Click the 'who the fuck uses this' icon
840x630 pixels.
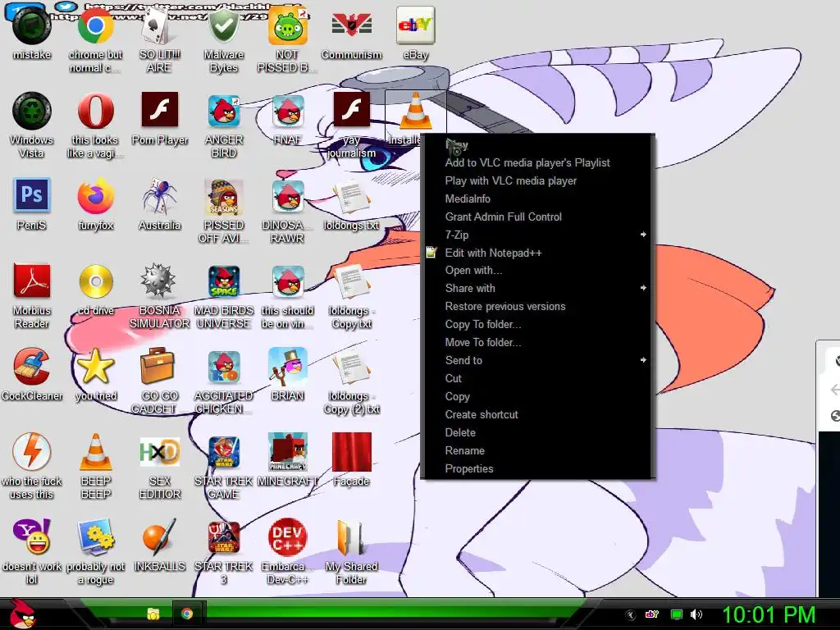(x=32, y=452)
